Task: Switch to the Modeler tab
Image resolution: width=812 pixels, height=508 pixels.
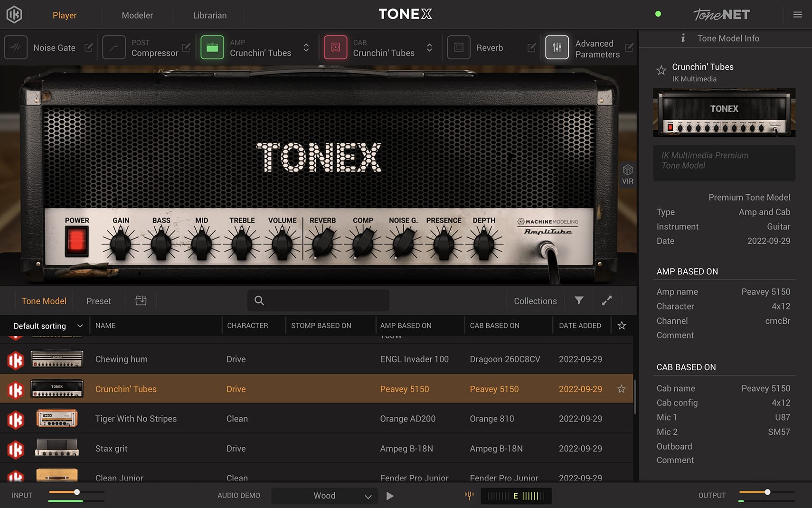Action: click(137, 15)
